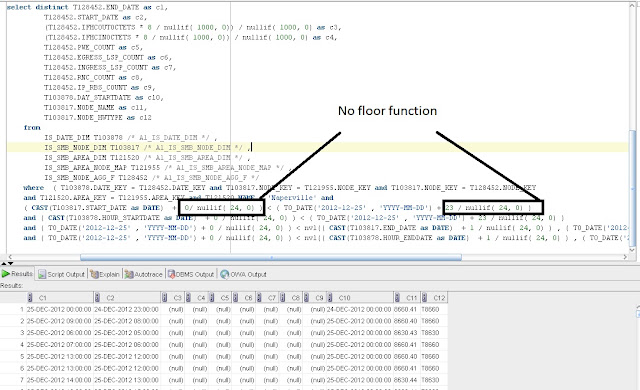Select C11 value 8630.44 in row 7

pos(406,380)
